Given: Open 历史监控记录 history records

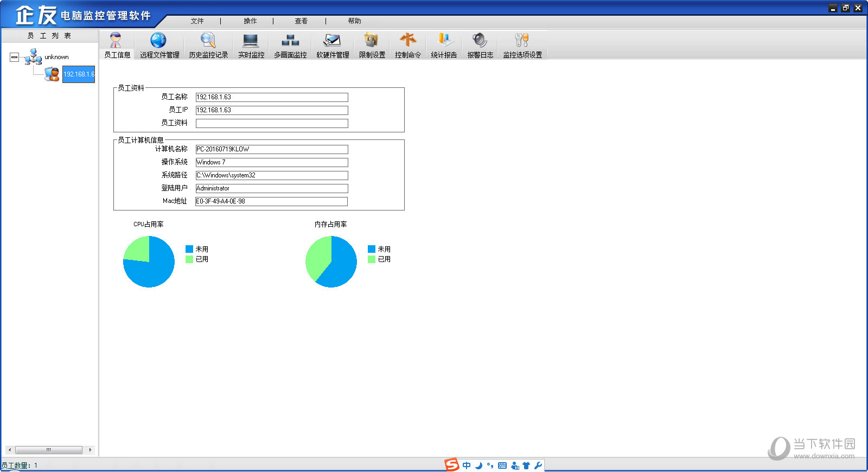Looking at the screenshot, I should 208,46.
